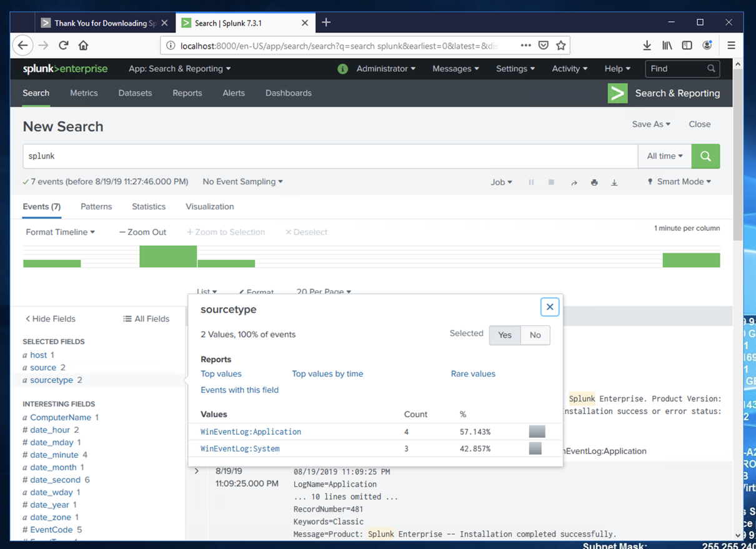Click the splunk>enterprise logo
The image size is (756, 549).
tap(65, 69)
